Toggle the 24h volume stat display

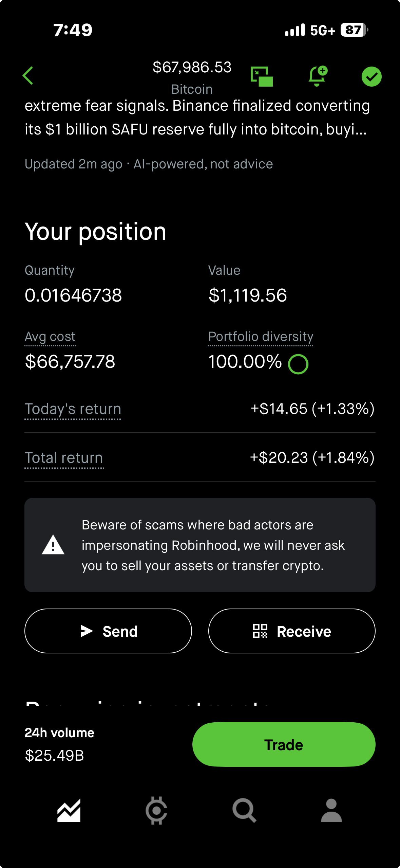pyautogui.click(x=60, y=744)
